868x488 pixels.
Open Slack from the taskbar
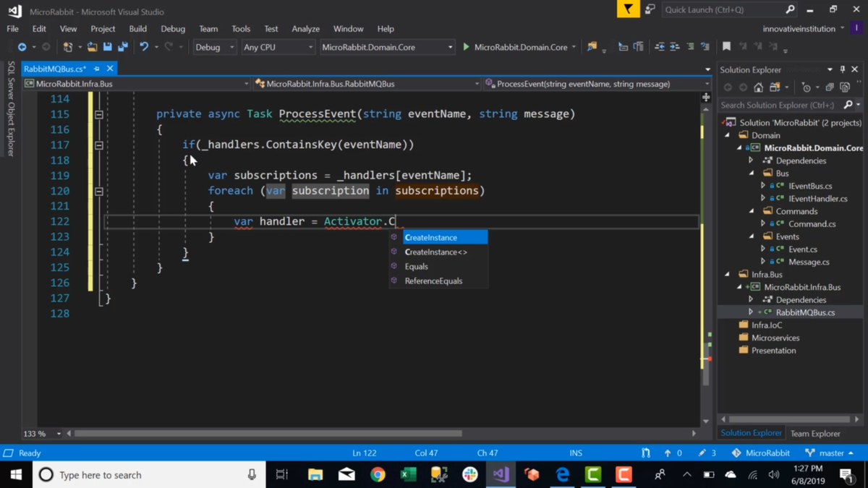click(x=470, y=475)
